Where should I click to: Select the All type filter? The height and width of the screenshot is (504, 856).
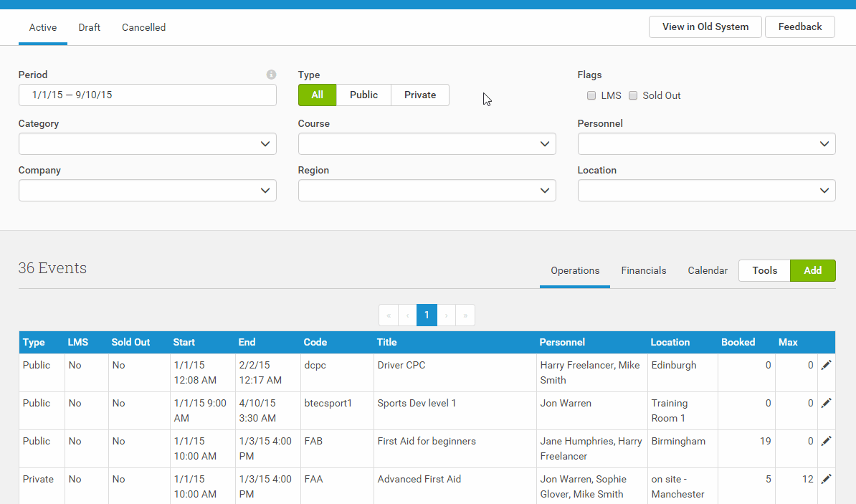pos(317,95)
